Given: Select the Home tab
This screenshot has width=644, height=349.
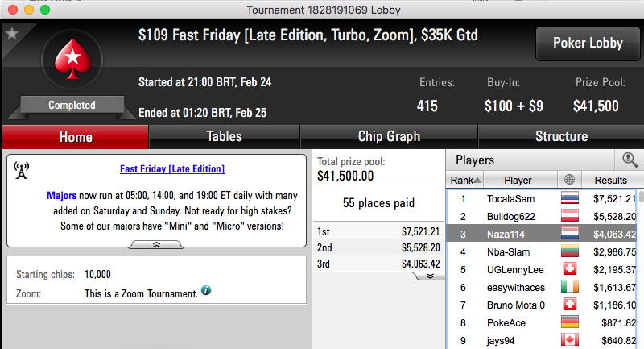Looking at the screenshot, I should pyautogui.click(x=76, y=137).
